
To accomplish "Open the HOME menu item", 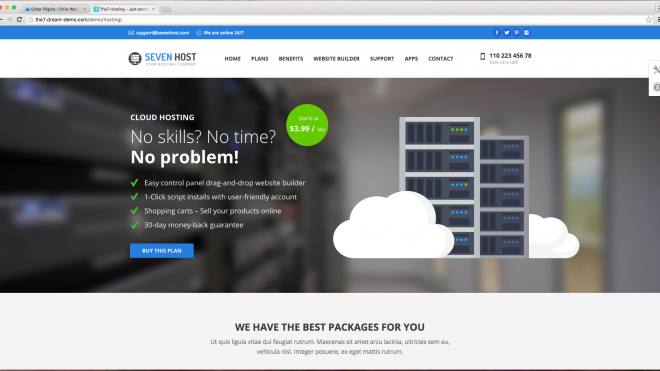I will pos(232,59).
